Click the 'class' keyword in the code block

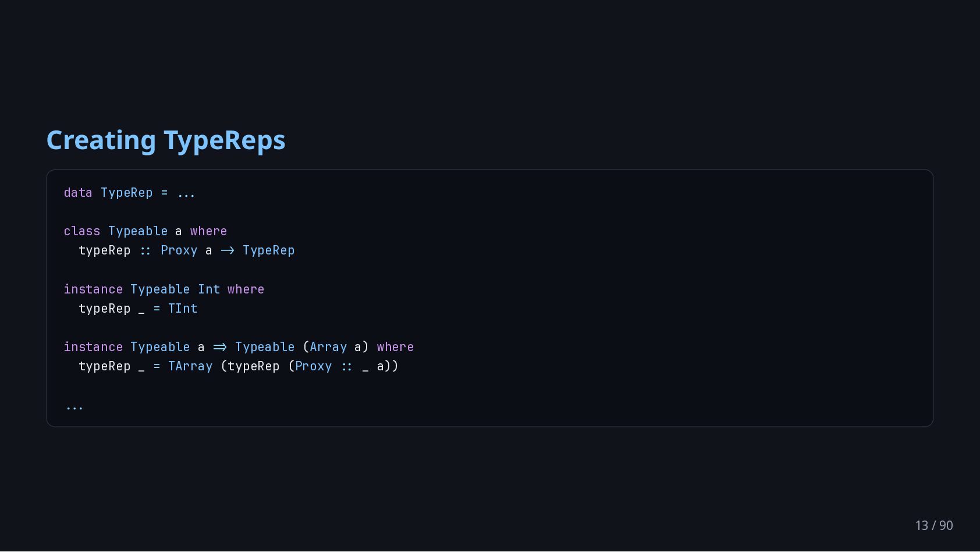pyautogui.click(x=82, y=231)
